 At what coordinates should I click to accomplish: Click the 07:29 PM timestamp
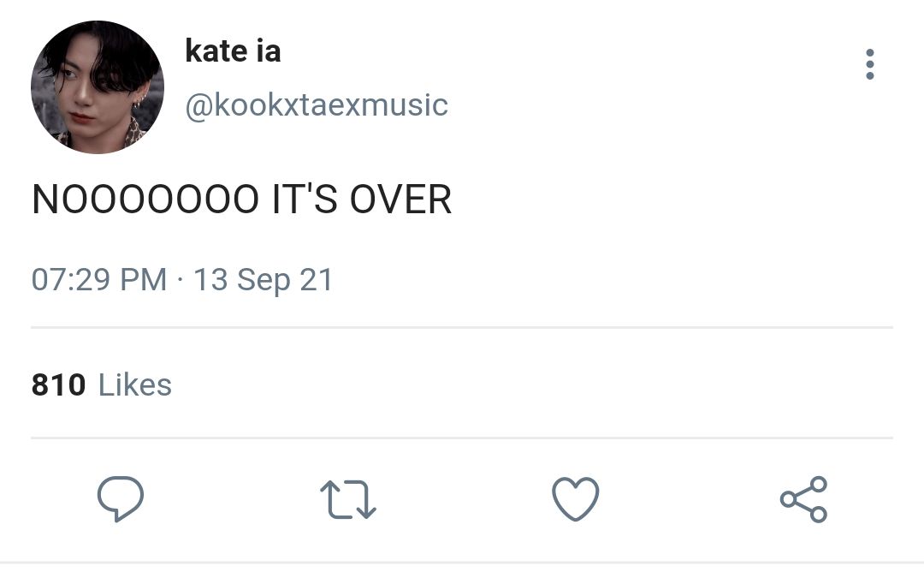[99, 279]
